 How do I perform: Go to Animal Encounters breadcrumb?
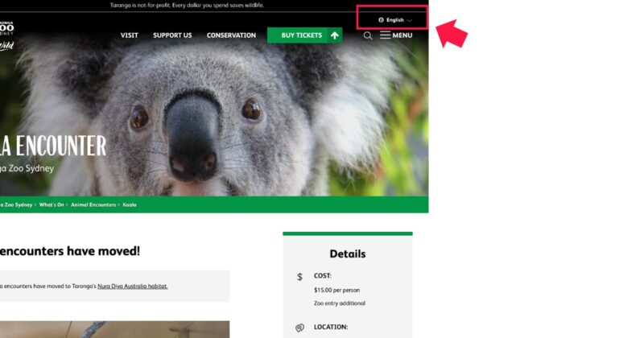(x=93, y=204)
